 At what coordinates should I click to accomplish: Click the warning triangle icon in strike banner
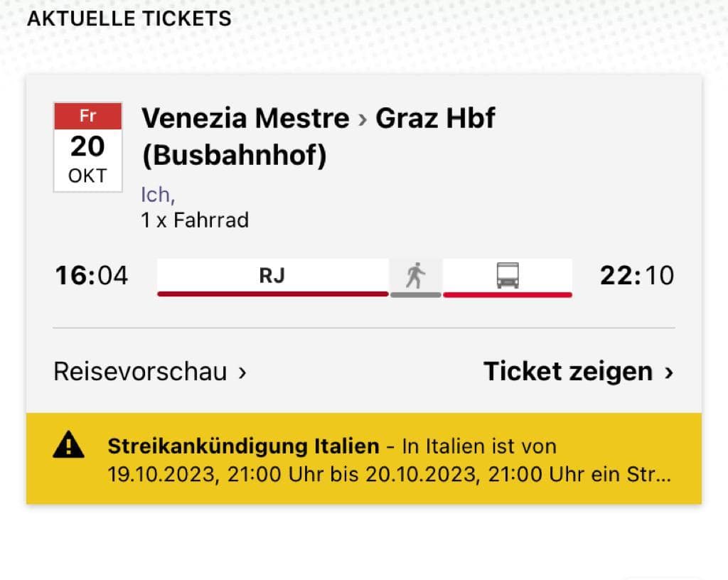68,446
